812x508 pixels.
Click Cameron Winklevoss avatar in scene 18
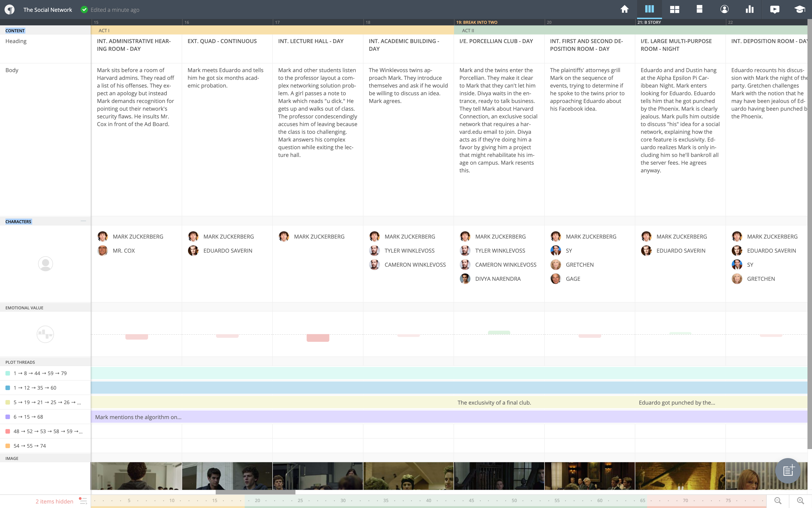(375, 265)
